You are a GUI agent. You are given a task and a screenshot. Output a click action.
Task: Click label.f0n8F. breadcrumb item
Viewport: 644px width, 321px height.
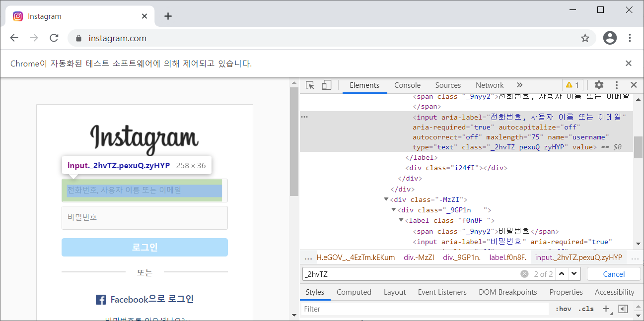point(508,257)
